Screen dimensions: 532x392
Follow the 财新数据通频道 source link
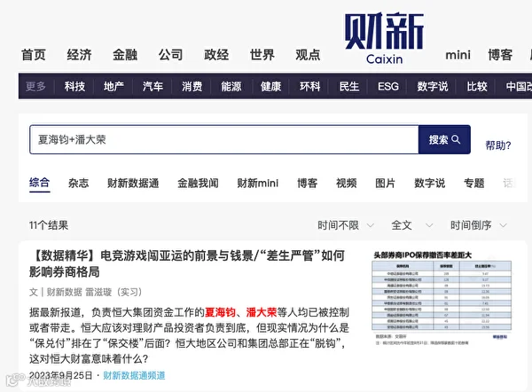tap(134, 375)
